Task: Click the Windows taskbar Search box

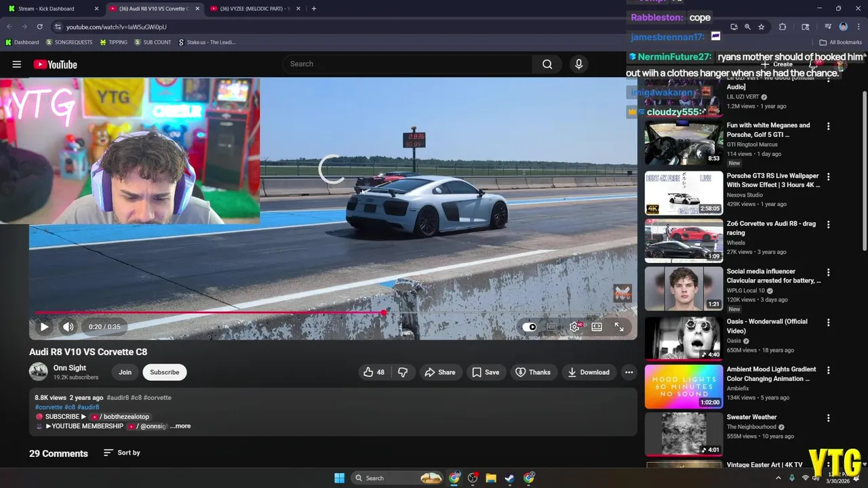Action: tap(398, 478)
